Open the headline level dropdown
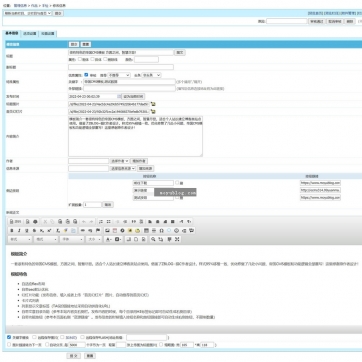This screenshot has width=362, height=362. point(151,75)
